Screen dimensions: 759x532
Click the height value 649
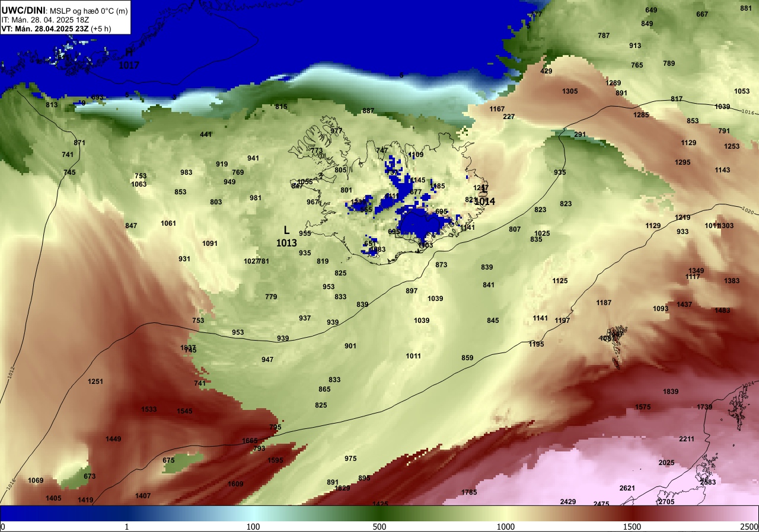pos(651,10)
